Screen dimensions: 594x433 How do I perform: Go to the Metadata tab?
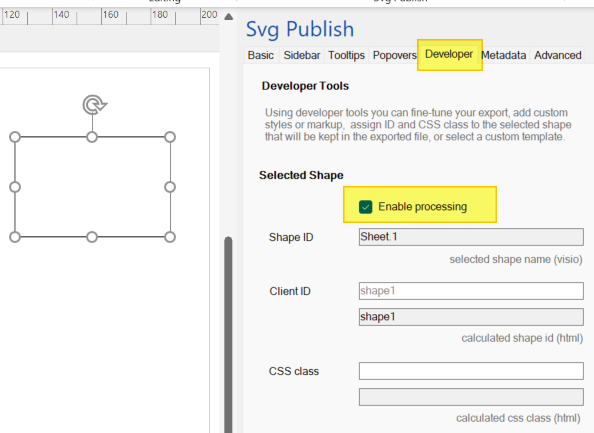click(504, 55)
